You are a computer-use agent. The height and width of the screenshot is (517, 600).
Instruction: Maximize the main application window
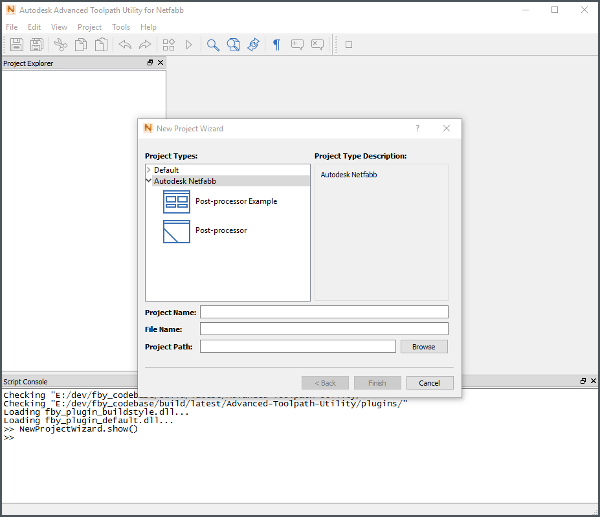[x=554, y=10]
